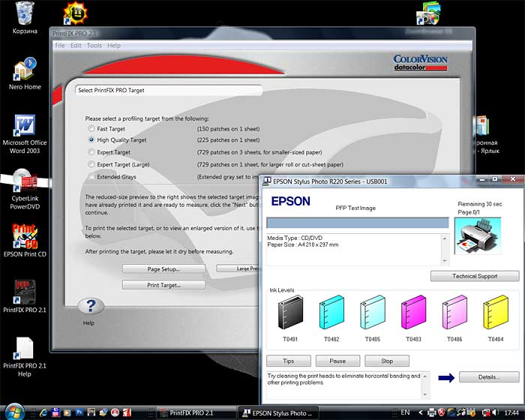Click the Technical Support button
Image resolution: width=525 pixels, height=420 pixels.
(x=475, y=276)
